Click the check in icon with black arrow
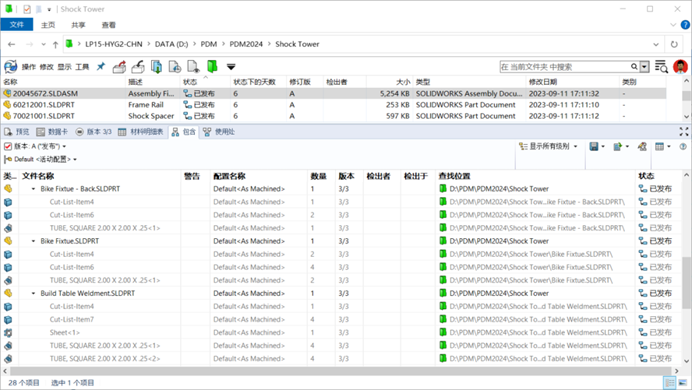 (138, 67)
